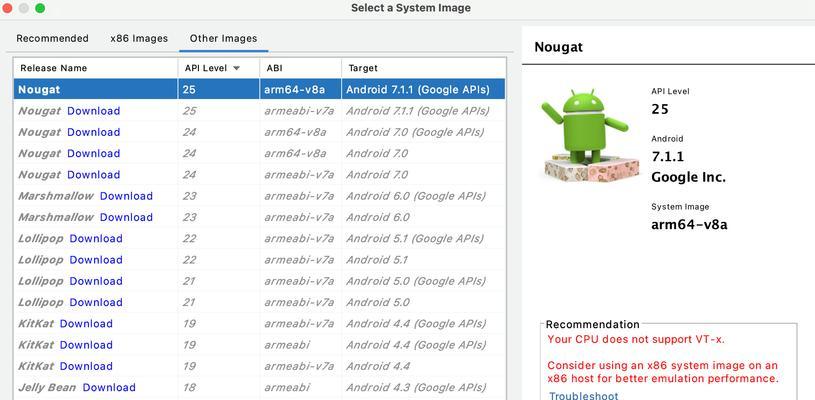
Task: Download Marshmallow Android 6.0 image without Google APIs
Action: [126, 217]
